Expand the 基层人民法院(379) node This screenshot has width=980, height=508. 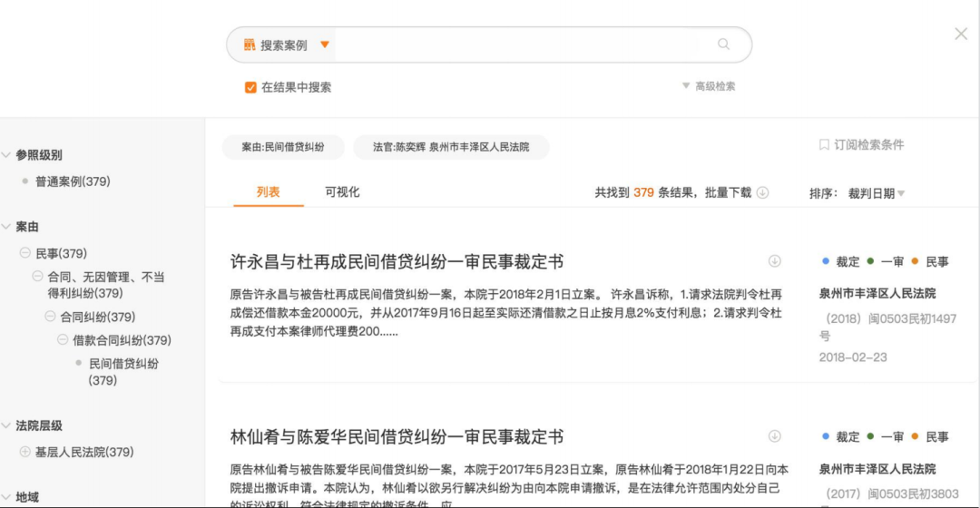(25, 452)
